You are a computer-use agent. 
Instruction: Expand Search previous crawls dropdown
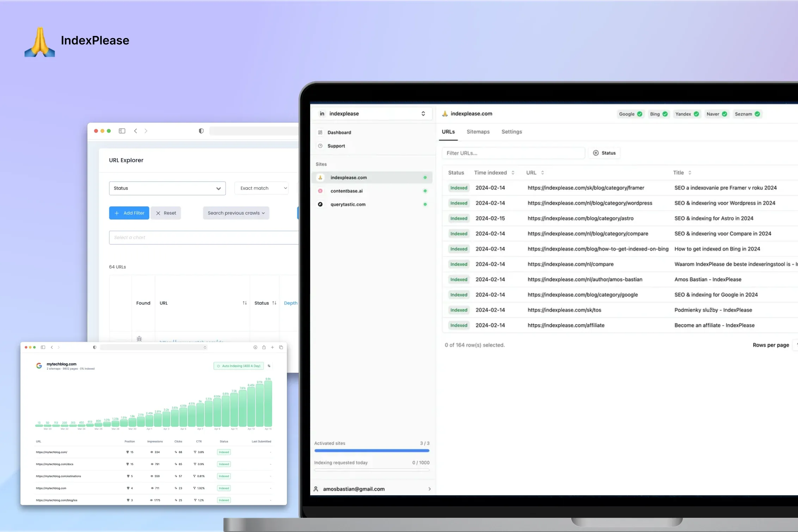[x=236, y=213]
